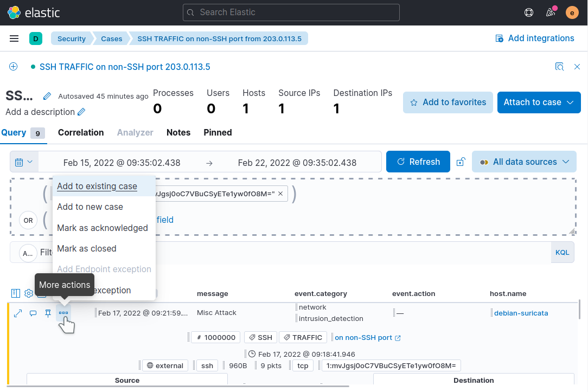Open the 'D' space selector
This screenshot has height=392, width=588.
[x=36, y=38]
